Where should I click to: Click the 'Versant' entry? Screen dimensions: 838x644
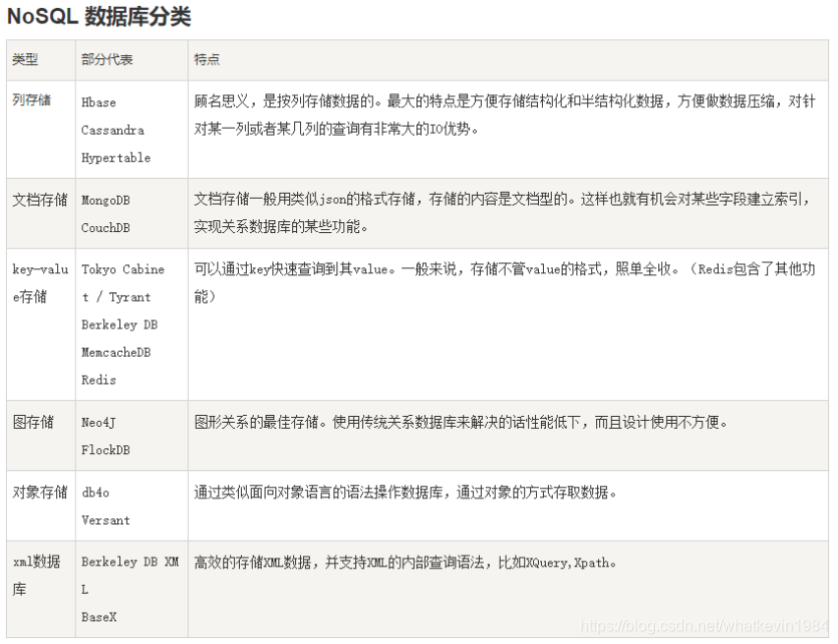pyautogui.click(x=105, y=520)
